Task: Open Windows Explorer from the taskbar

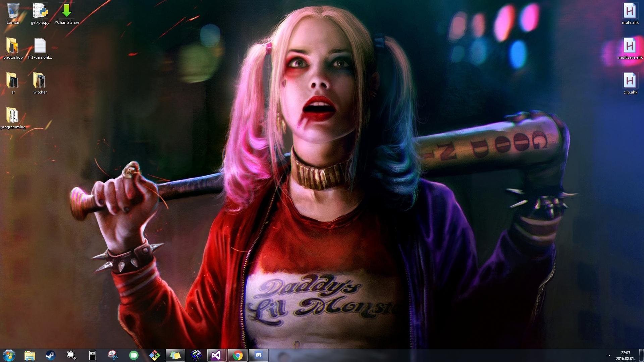Action: tap(30, 355)
